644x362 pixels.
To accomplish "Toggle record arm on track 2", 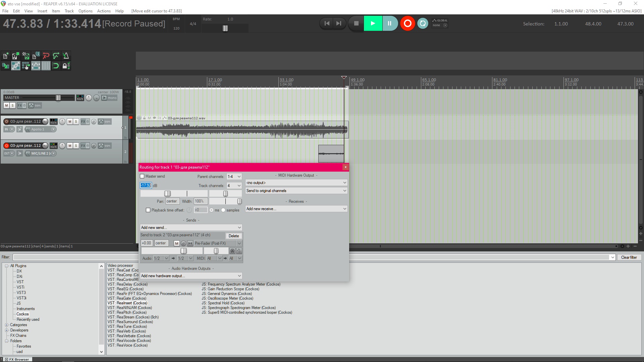I will [6, 145].
